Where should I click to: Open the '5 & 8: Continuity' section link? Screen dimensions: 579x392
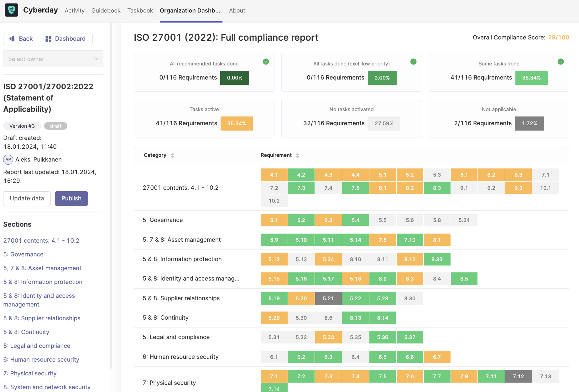[x=26, y=332]
